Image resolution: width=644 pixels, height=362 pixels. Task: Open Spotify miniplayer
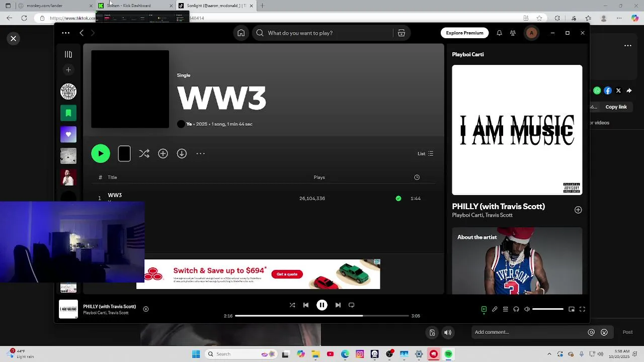[x=572, y=309]
